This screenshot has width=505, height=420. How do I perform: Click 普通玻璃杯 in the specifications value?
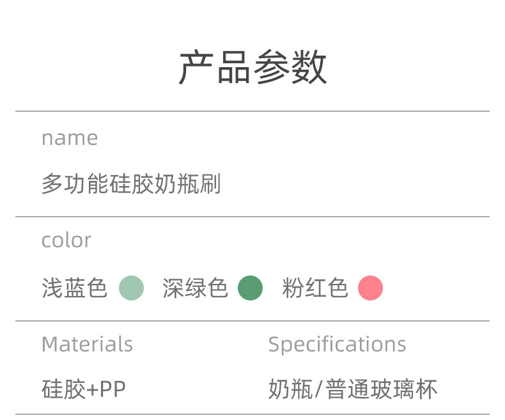[x=382, y=389]
